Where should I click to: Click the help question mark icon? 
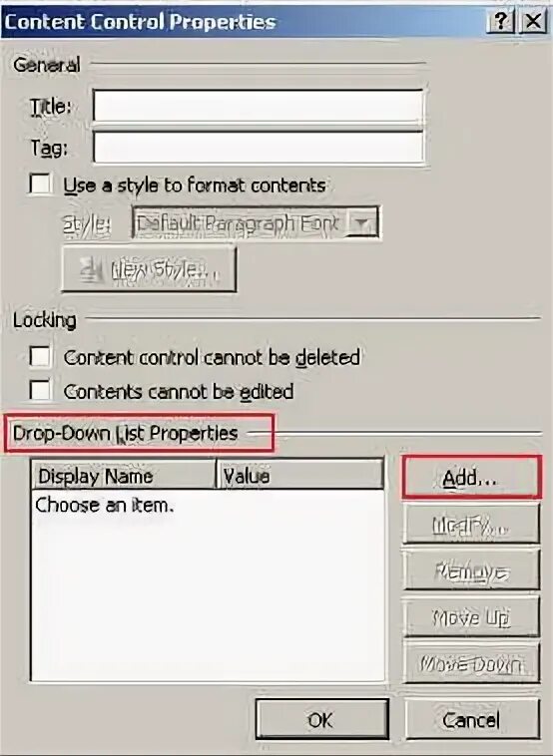(501, 21)
